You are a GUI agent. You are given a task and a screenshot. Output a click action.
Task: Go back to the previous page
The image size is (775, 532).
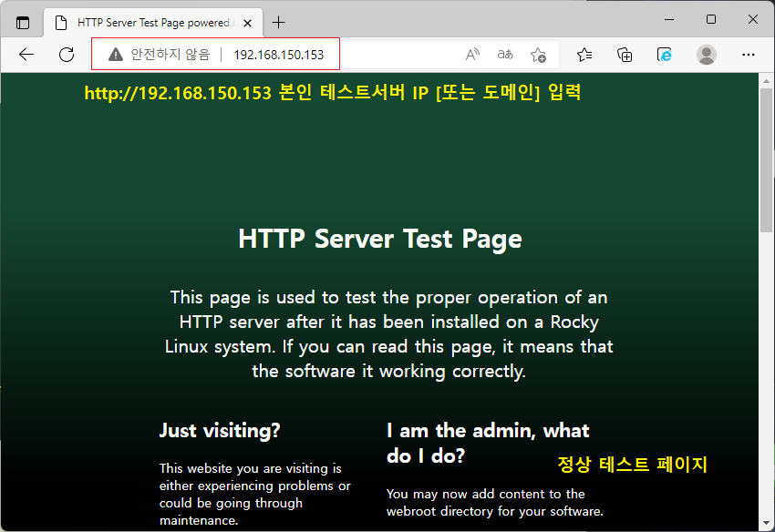point(26,55)
